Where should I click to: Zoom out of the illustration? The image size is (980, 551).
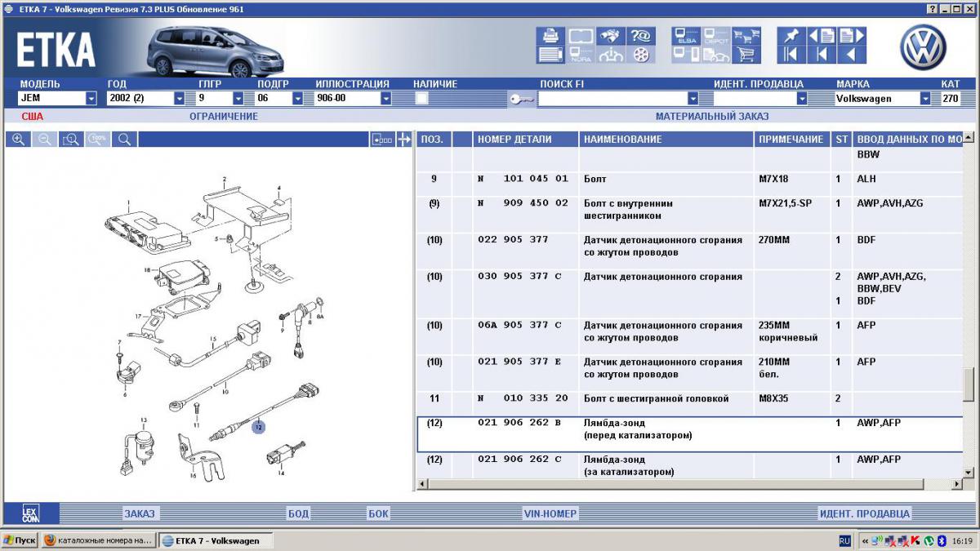click(45, 140)
